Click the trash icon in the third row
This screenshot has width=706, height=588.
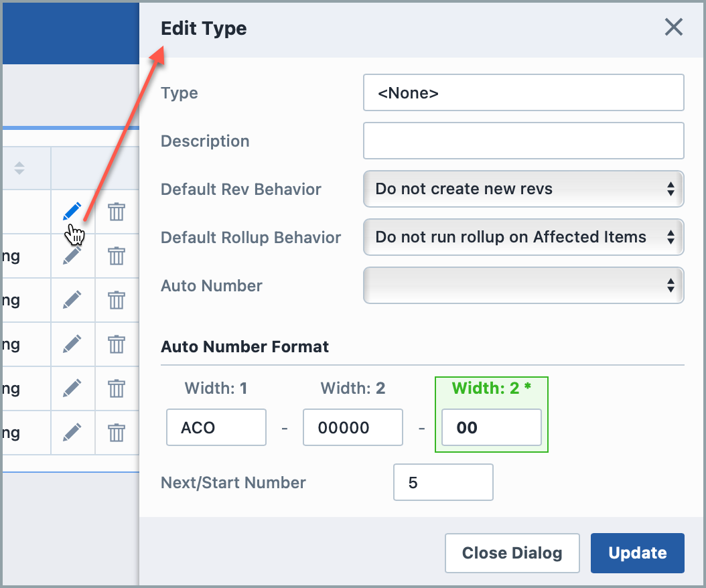click(x=116, y=300)
